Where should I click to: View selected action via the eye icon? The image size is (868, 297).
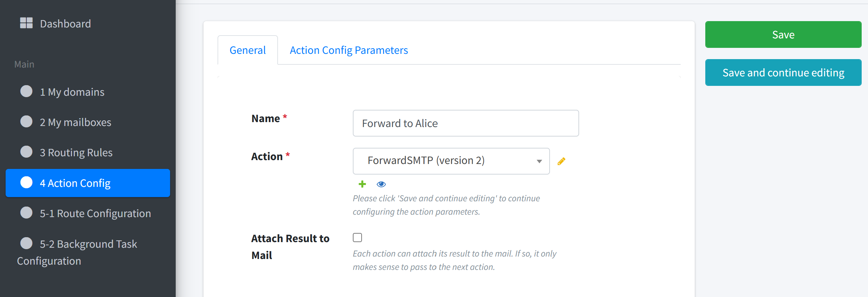[381, 184]
